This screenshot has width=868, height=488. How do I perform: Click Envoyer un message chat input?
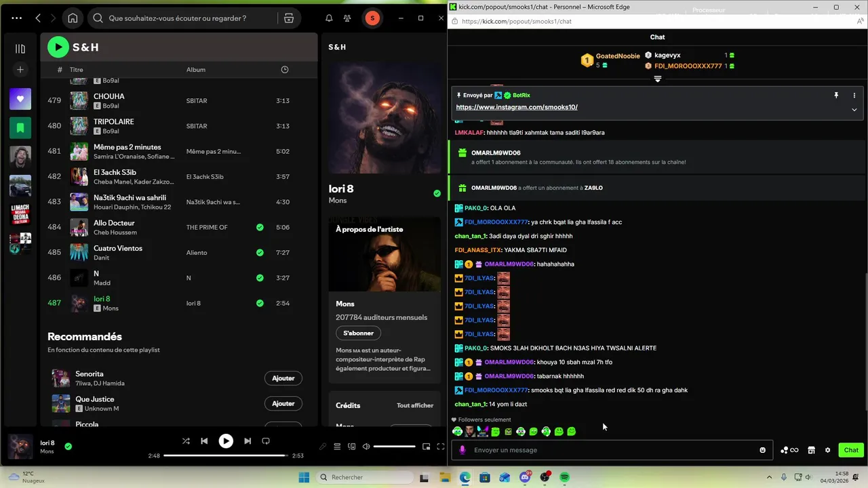point(612,450)
